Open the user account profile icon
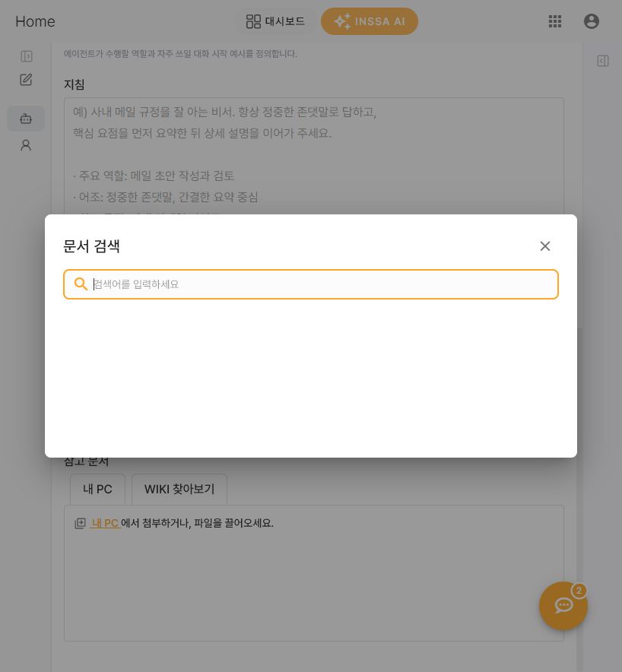Image resolution: width=622 pixels, height=672 pixels. [591, 21]
